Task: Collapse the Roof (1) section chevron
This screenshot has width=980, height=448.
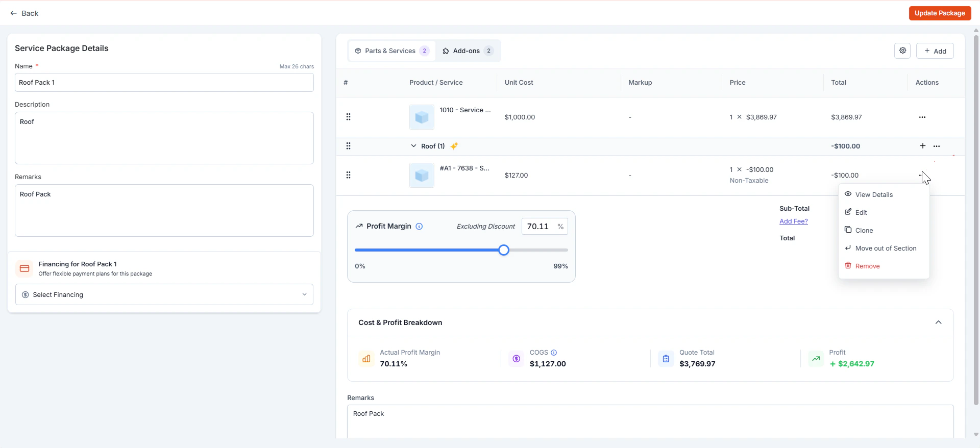Action: 413,146
